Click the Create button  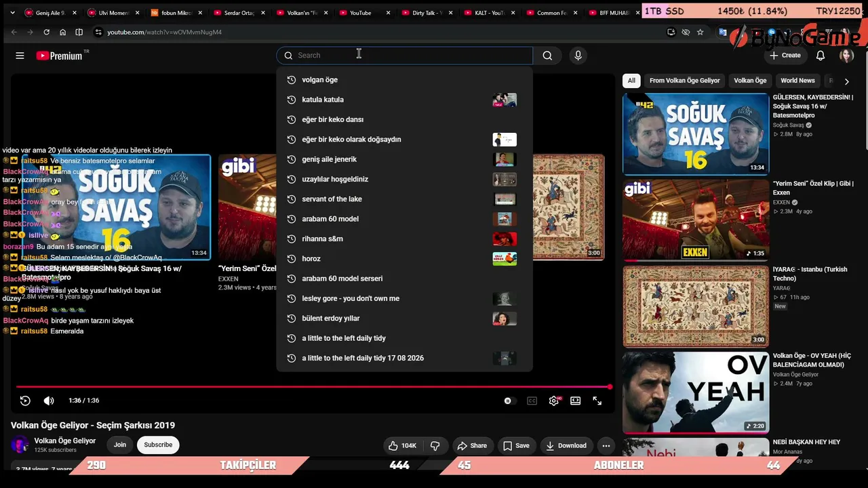point(785,56)
